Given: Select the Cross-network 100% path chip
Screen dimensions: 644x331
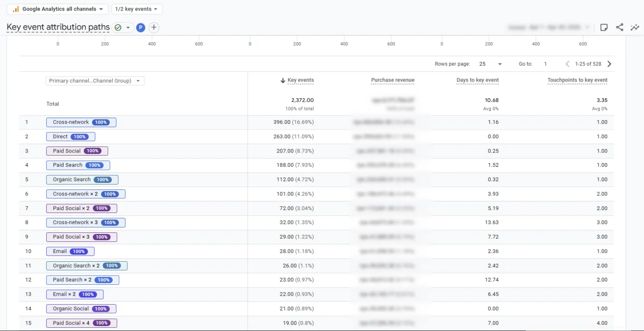Looking at the screenshot, I should 81,122.
